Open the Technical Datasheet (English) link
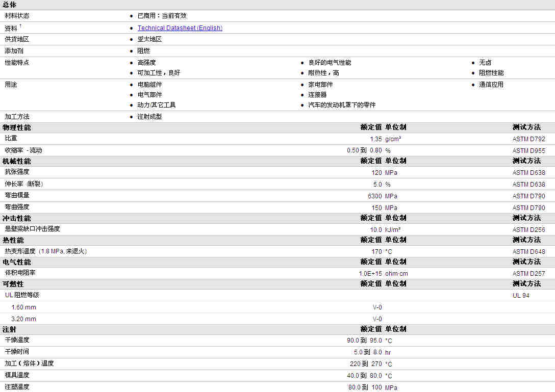555x392 pixels. pyautogui.click(x=180, y=28)
